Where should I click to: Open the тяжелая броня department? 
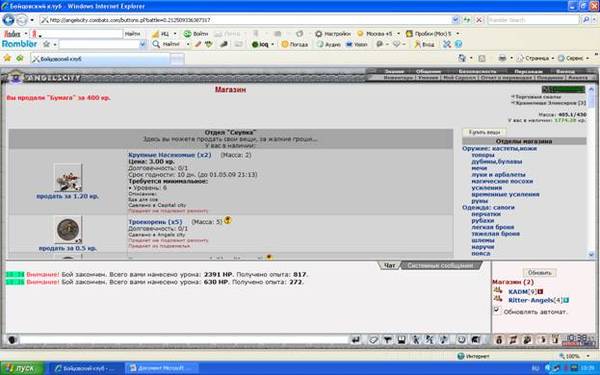[x=496, y=233]
